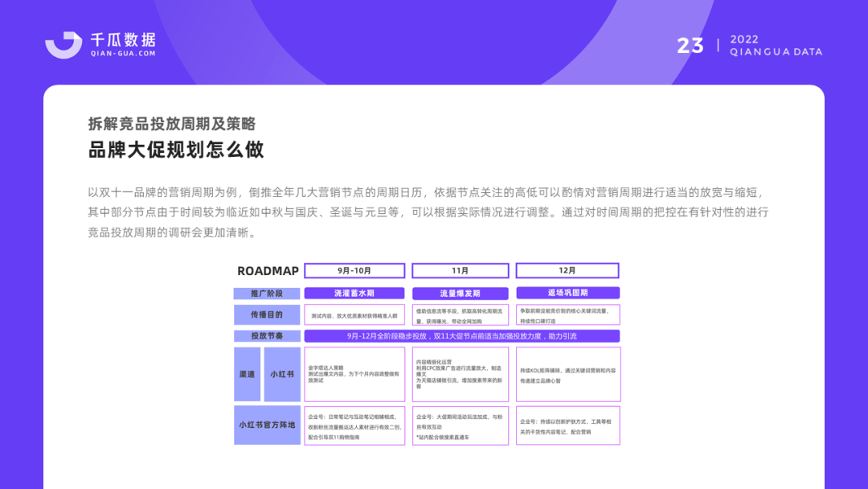
Task: Open the 9月-10月 column header
Action: [354, 270]
